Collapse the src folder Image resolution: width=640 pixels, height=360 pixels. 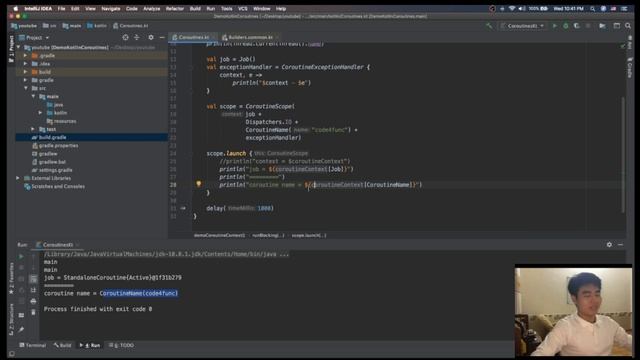pyautogui.click(x=26, y=88)
